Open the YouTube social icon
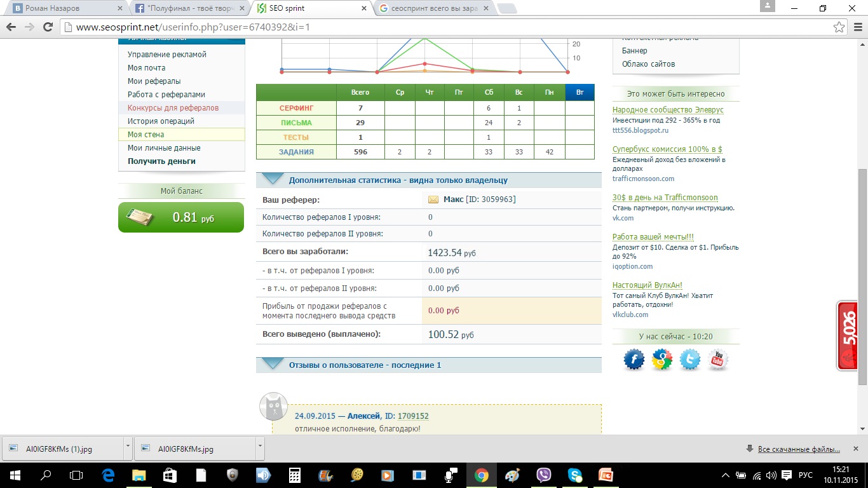Viewport: 868px width, 488px height. click(718, 360)
